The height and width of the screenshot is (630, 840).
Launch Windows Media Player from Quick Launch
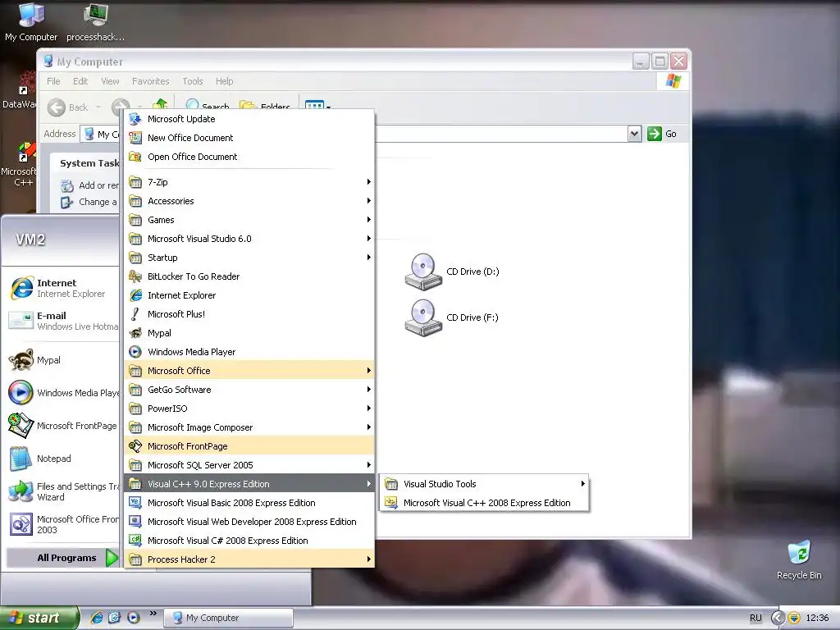134,618
